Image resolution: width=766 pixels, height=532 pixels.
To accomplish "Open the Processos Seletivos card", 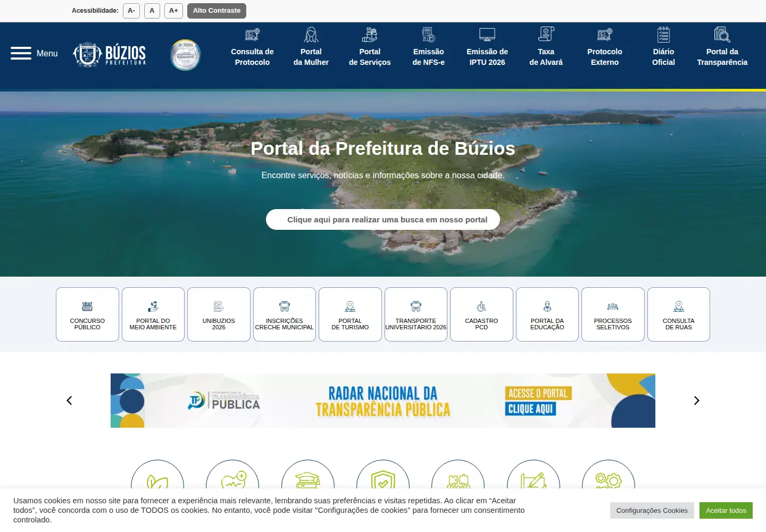I will pos(613,314).
